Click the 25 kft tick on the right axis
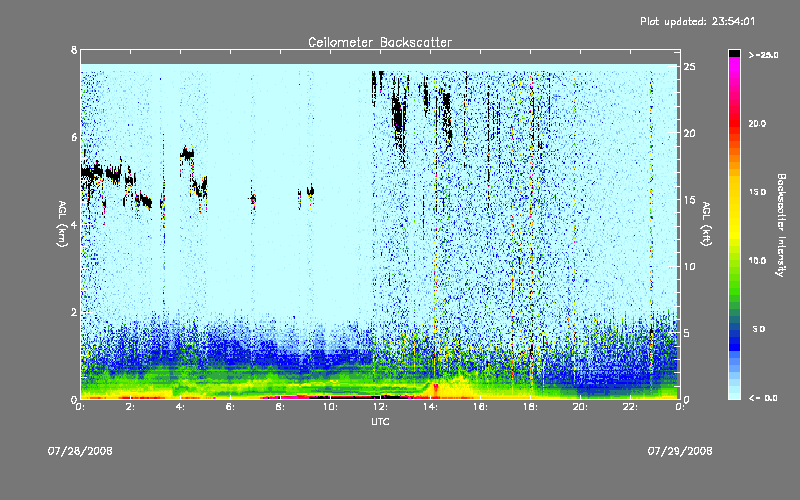This screenshot has width=800, height=500. click(x=690, y=66)
